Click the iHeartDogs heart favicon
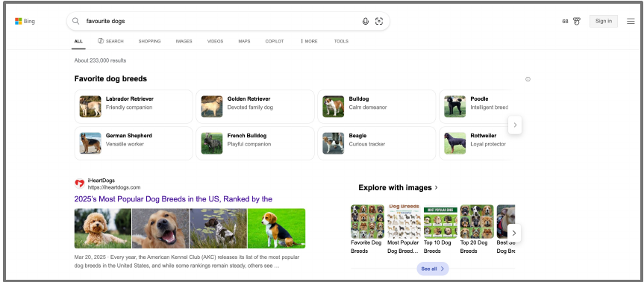 tap(80, 184)
